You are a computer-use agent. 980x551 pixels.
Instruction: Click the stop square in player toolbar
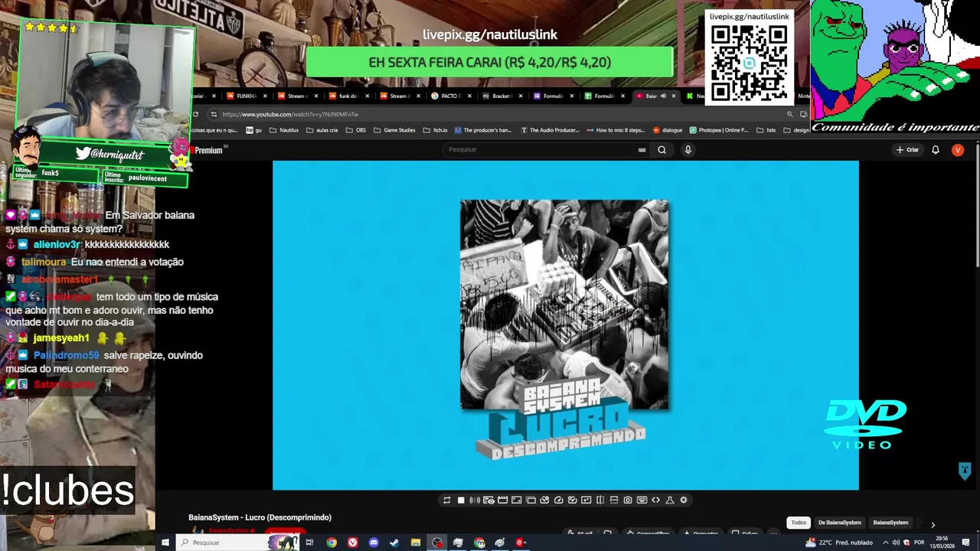461,500
